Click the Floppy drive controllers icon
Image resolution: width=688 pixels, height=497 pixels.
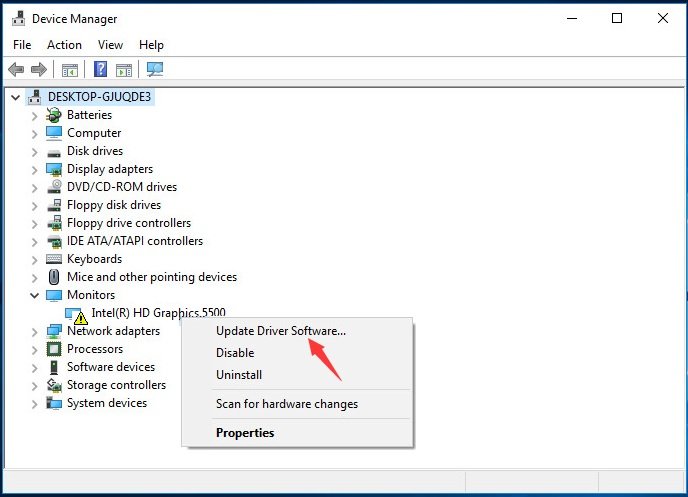point(54,223)
